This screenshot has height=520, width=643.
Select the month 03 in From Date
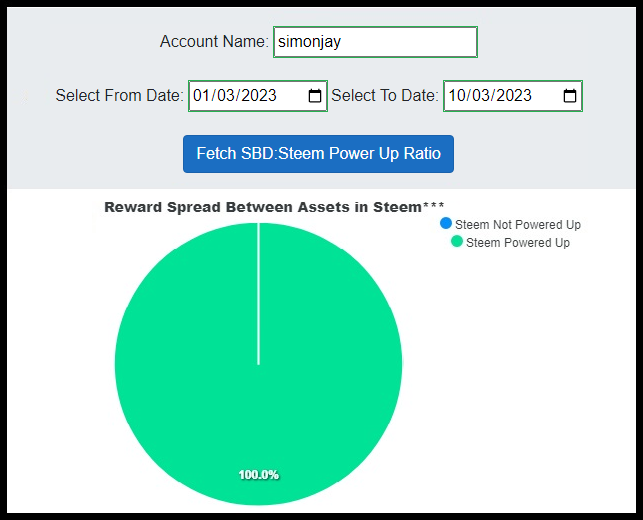(x=225, y=96)
